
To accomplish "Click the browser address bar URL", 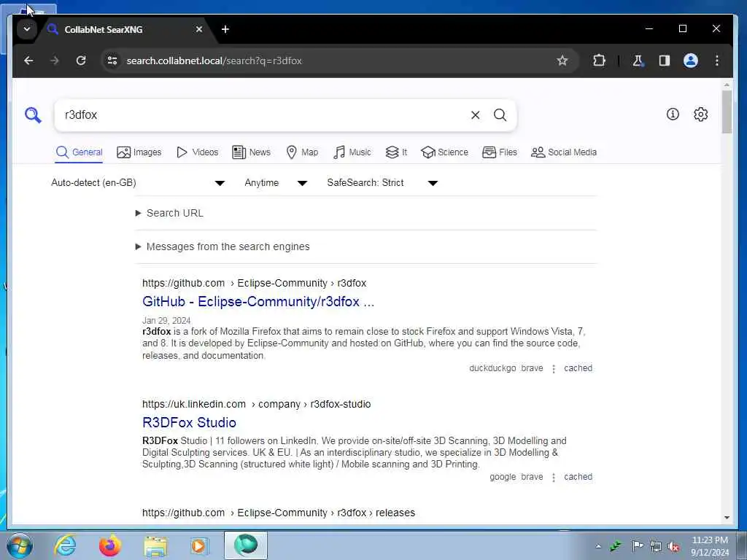I will point(214,61).
